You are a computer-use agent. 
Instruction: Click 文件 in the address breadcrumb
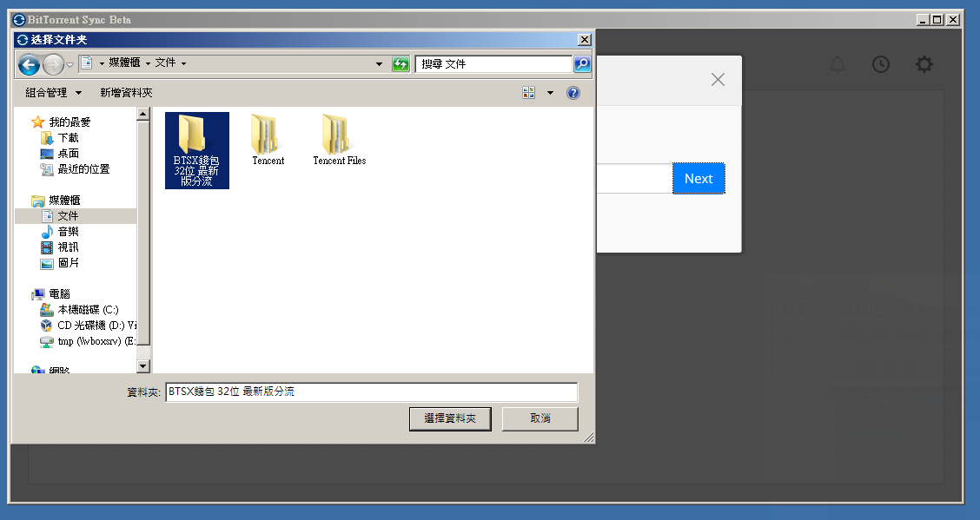(165, 63)
